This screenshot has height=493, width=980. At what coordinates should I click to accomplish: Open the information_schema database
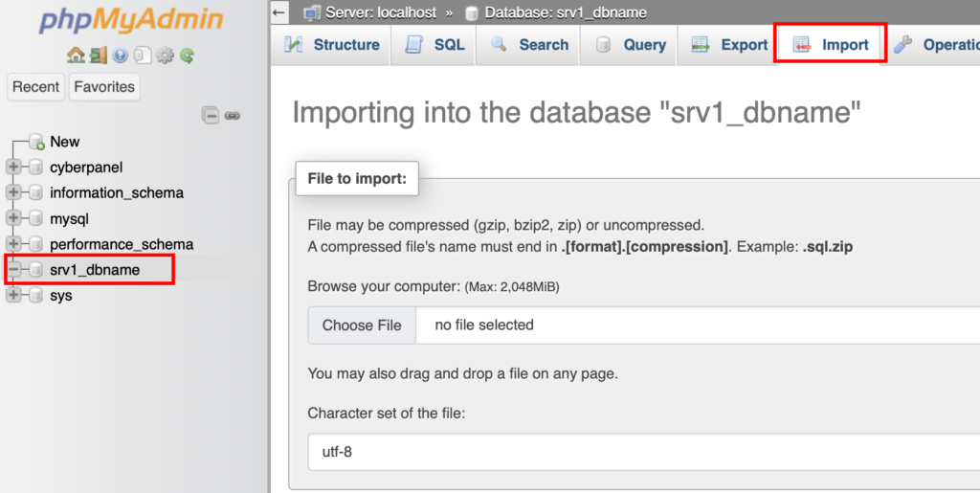117,193
